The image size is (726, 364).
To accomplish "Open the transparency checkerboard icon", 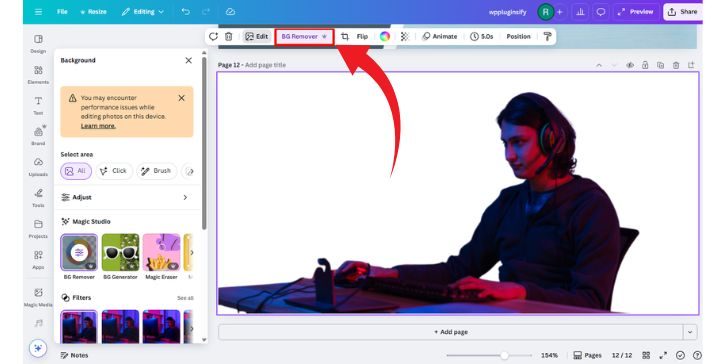I will (405, 37).
